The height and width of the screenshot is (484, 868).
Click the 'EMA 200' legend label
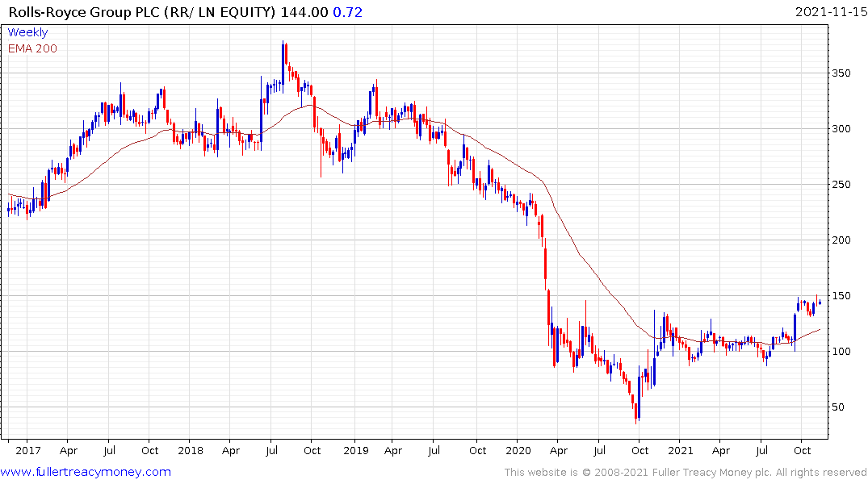click(x=32, y=48)
